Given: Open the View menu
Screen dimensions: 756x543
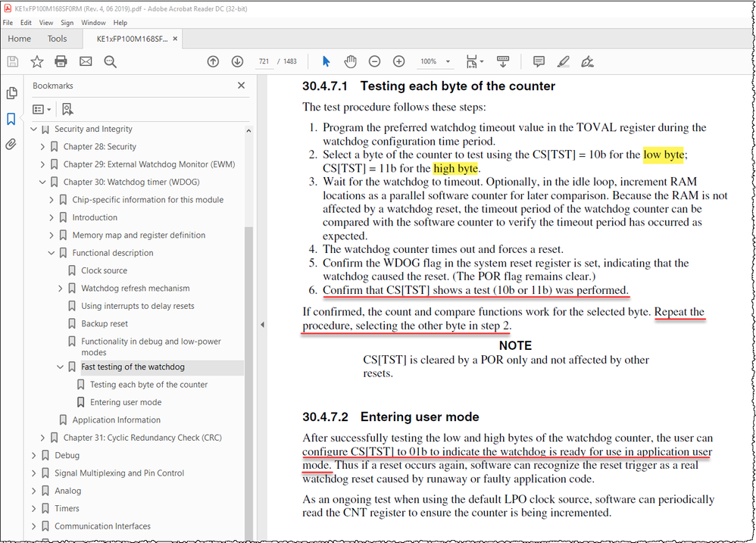Looking at the screenshot, I should [46, 23].
